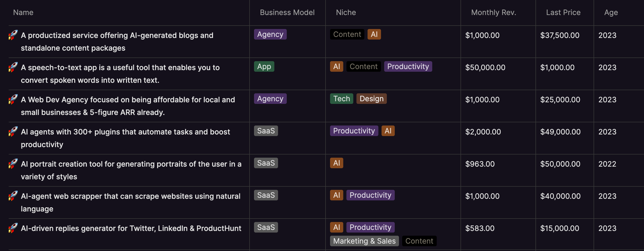The width and height of the screenshot is (644, 251).
Task: Click rocket icon beside speech-to-text app listing
Action: click(x=13, y=67)
